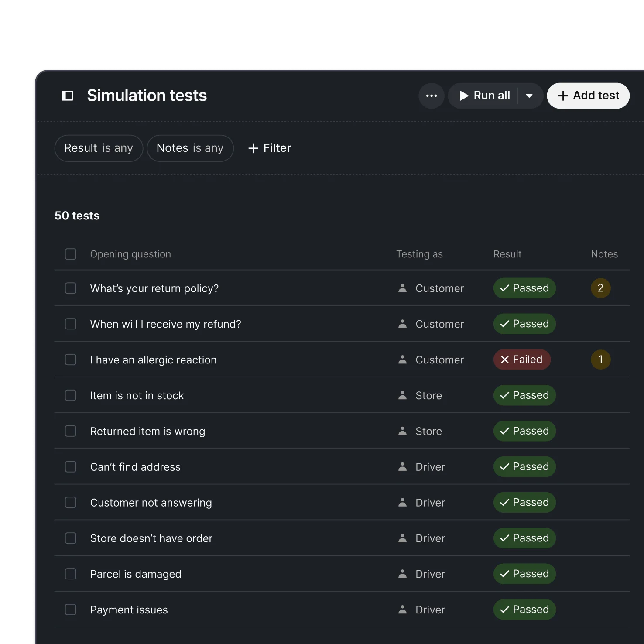Screen dimensions: 644x644
Task: Open the three-dot overflow menu
Action: pyautogui.click(x=431, y=96)
